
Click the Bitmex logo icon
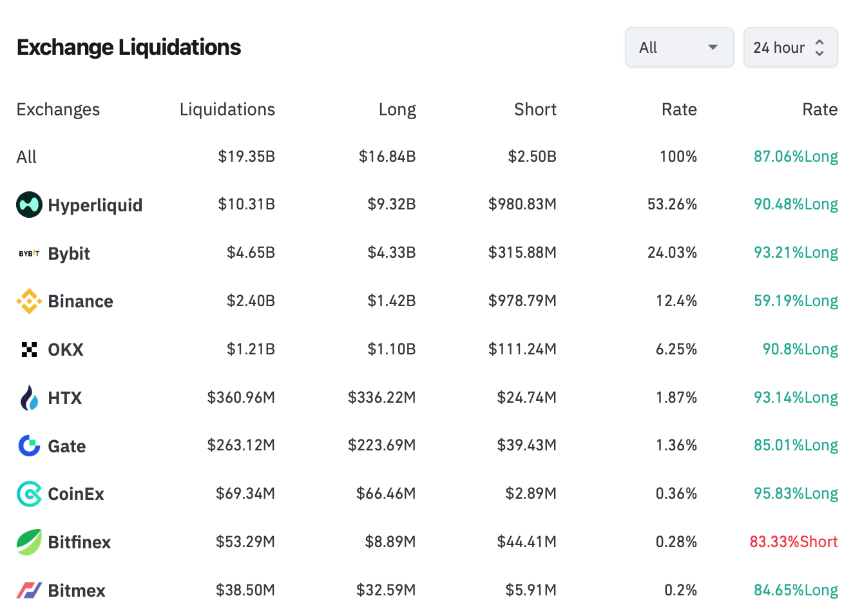(29, 590)
